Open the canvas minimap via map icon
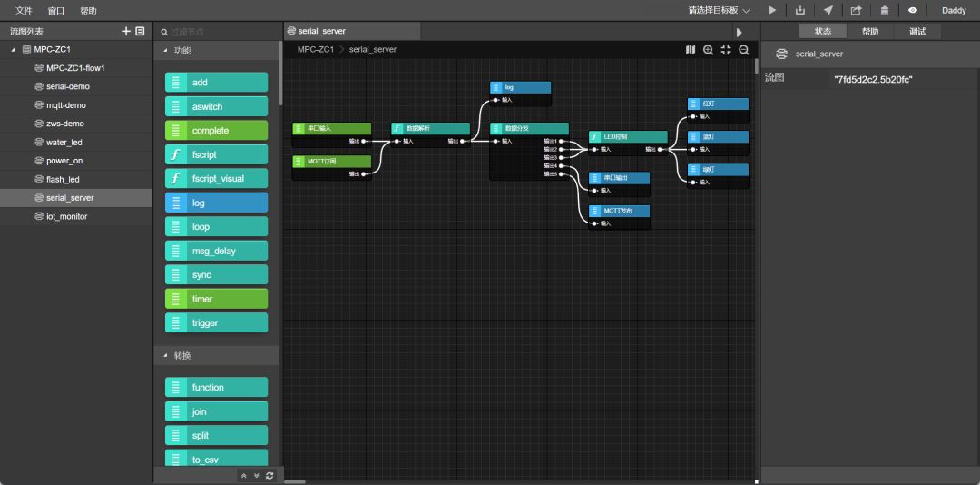Viewport: 980px width, 485px height. click(691, 50)
